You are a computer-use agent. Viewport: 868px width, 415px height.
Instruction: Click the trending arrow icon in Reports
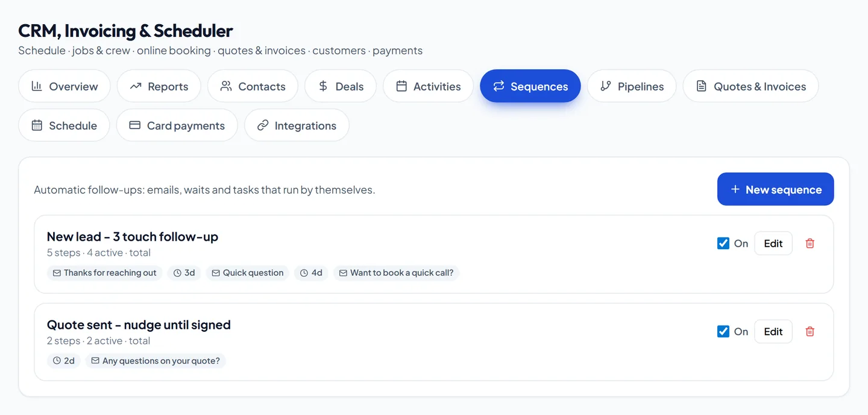tap(136, 86)
